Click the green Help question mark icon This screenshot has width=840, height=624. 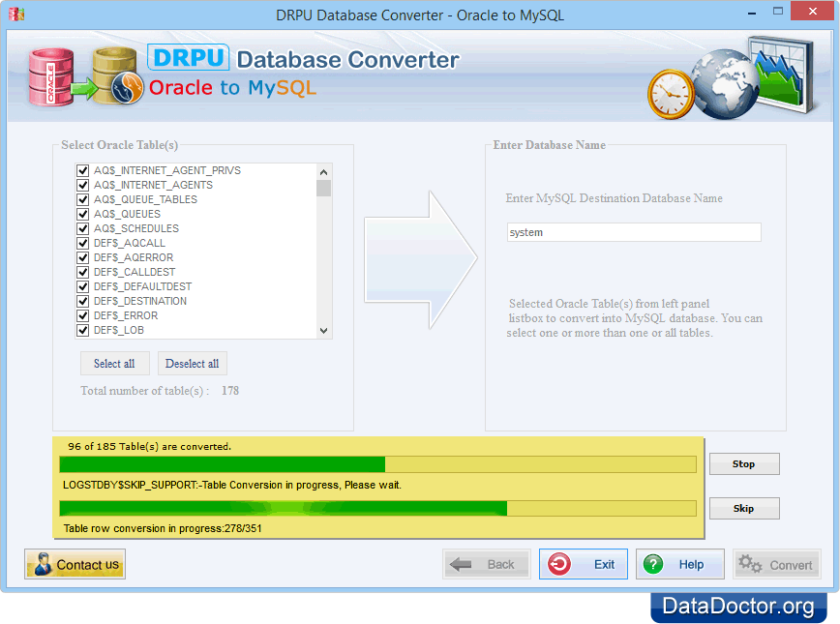coord(653,564)
